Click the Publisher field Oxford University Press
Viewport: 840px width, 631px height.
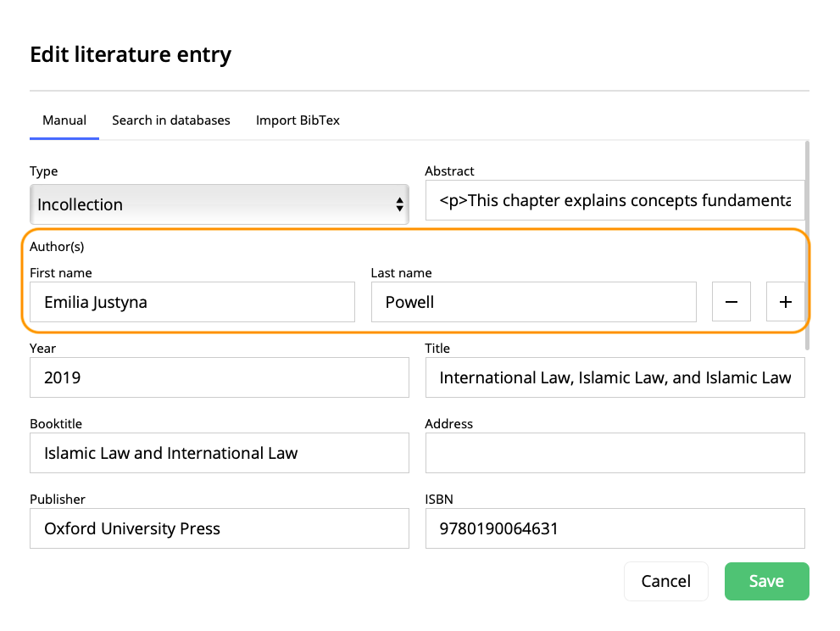(219, 528)
